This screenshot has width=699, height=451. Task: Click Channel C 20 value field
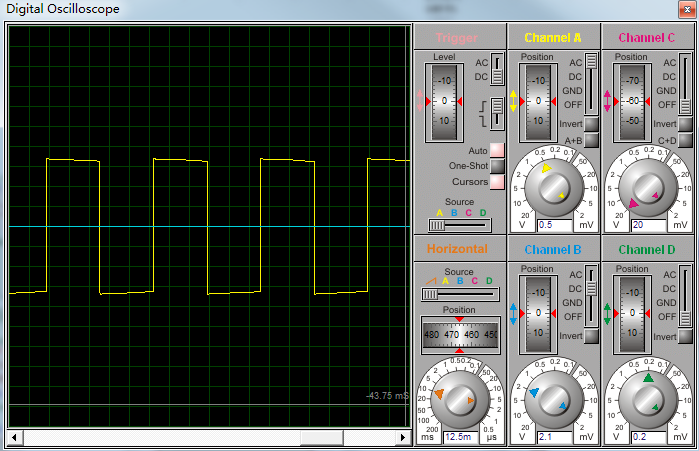click(649, 225)
